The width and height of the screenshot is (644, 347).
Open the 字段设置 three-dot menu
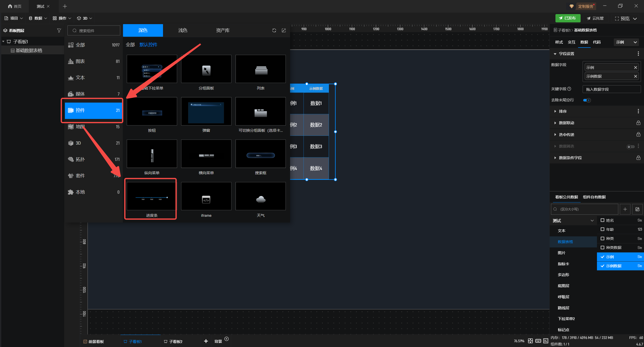coord(638,54)
